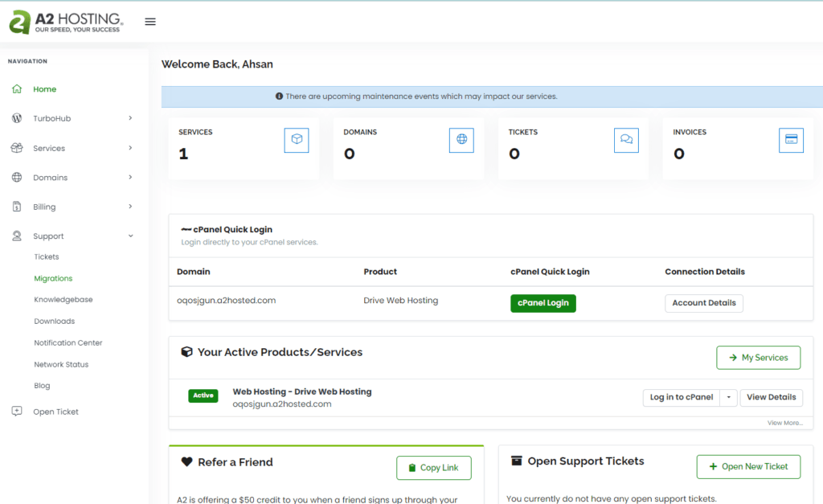Open Network Status under Support
This screenshot has width=823, height=504.
point(61,364)
